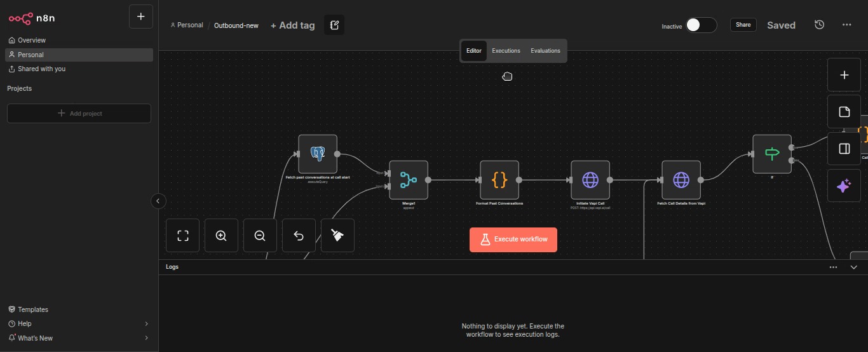Select the Merge1 node

pos(409,180)
